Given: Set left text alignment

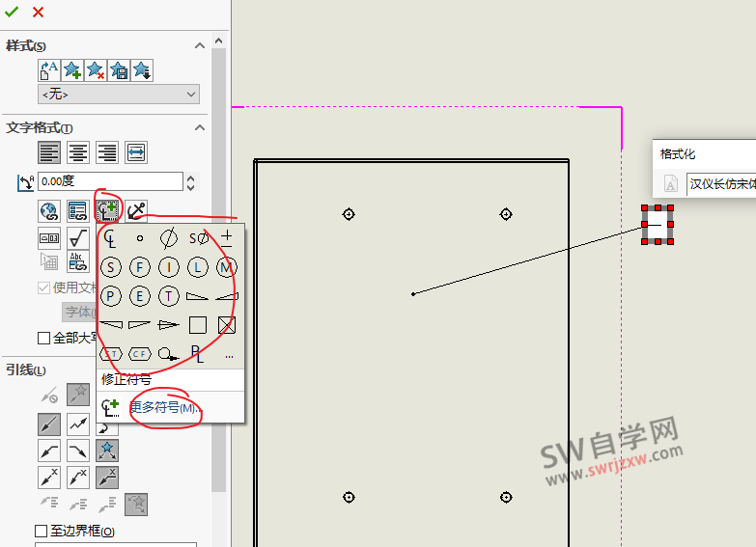Looking at the screenshot, I should [49, 152].
